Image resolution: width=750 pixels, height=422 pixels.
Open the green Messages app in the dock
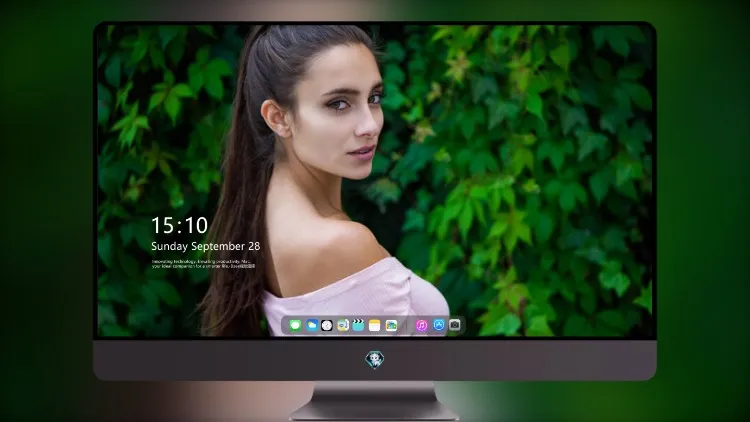(296, 325)
